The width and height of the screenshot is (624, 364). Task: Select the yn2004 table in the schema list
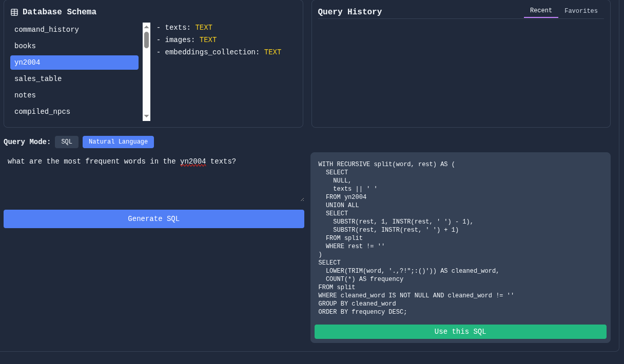74,62
